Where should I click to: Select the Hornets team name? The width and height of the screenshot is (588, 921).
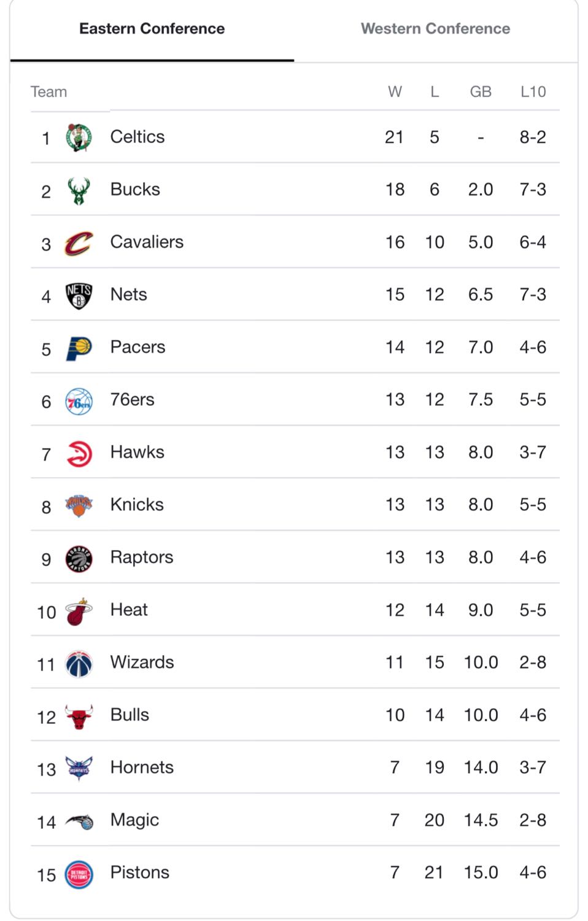click(x=142, y=767)
